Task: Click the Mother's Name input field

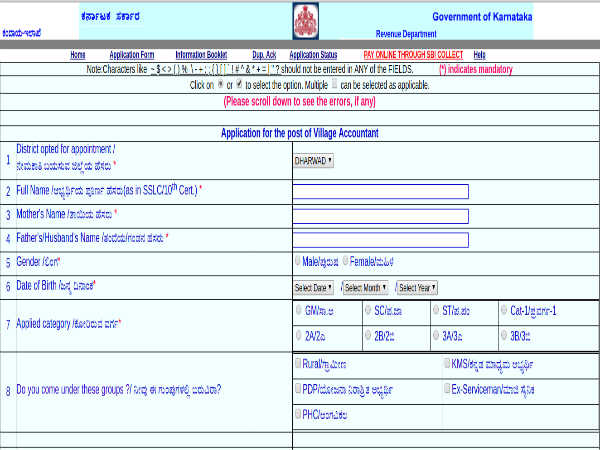Action: coord(380,215)
